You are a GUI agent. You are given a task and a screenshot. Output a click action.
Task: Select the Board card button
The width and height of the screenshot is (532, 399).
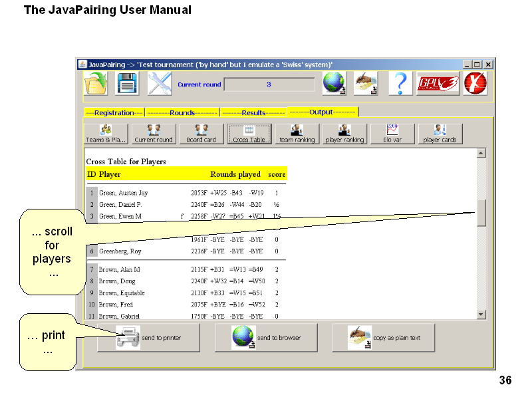click(201, 134)
